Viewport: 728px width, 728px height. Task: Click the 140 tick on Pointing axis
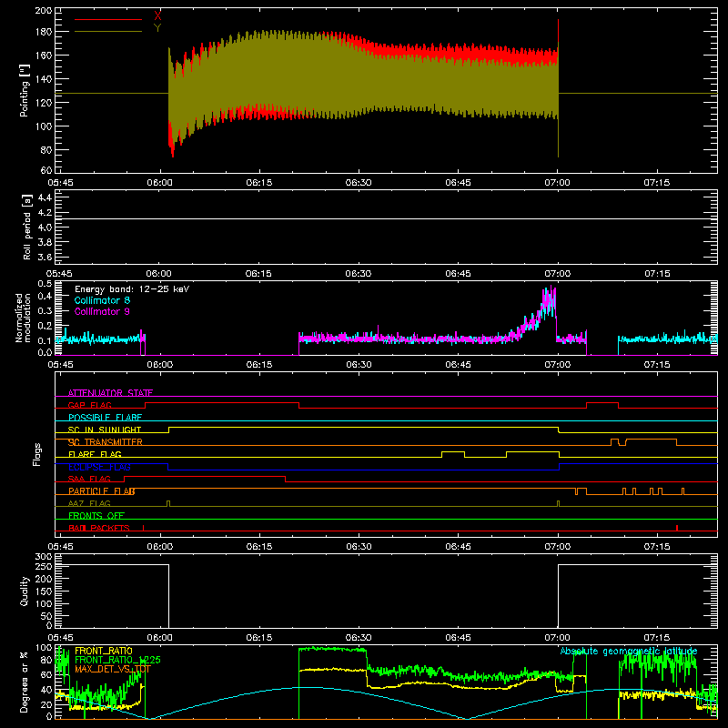pos(44,79)
